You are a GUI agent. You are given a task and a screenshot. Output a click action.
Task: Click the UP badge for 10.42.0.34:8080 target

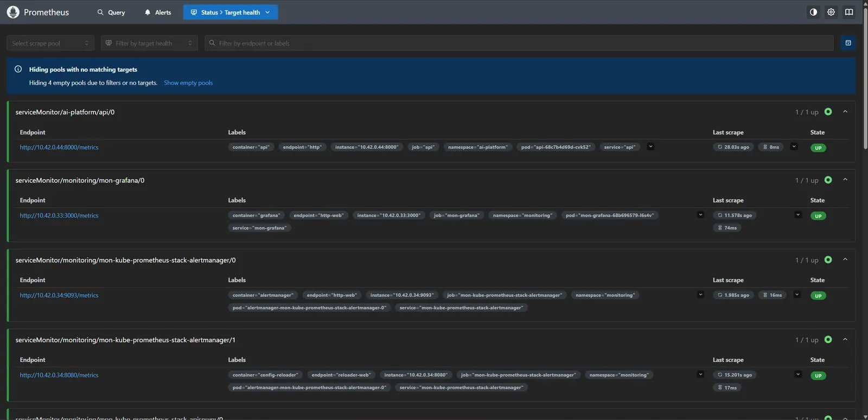(818, 376)
